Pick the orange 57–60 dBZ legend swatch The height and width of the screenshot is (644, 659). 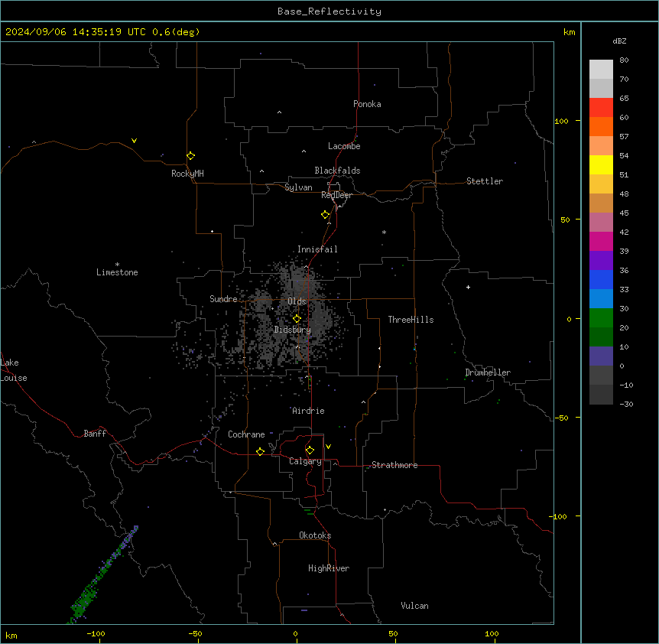click(601, 126)
